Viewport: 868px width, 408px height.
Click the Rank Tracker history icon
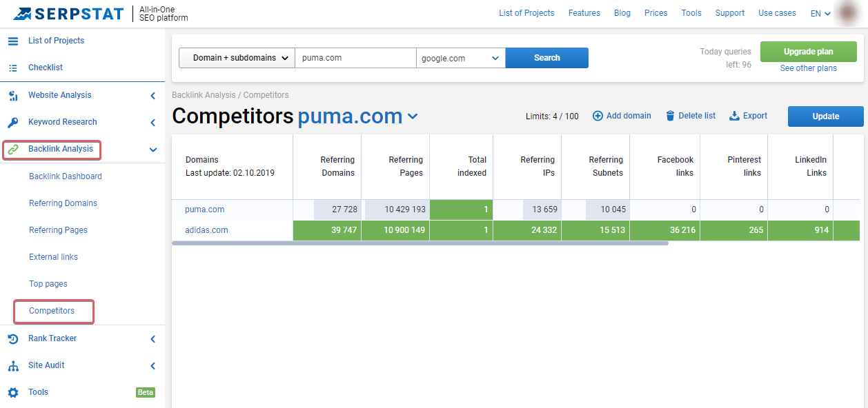(13, 338)
